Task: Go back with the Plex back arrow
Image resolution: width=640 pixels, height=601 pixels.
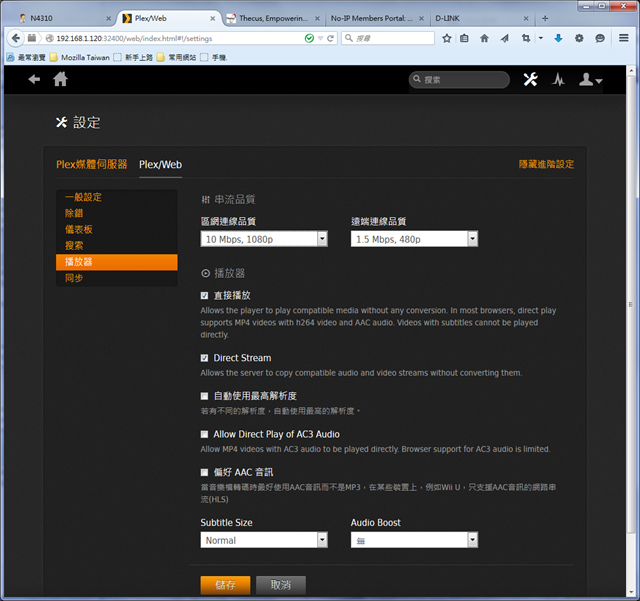Action: coord(34,79)
